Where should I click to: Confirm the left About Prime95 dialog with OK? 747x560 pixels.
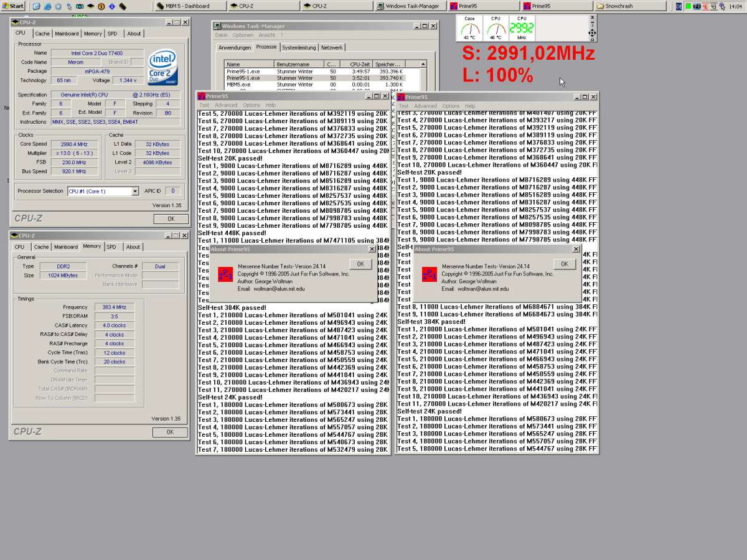[360, 264]
